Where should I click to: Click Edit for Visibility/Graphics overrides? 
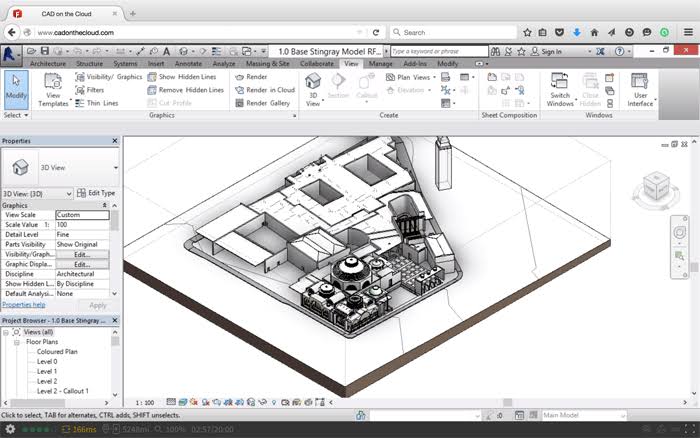[x=82, y=254]
